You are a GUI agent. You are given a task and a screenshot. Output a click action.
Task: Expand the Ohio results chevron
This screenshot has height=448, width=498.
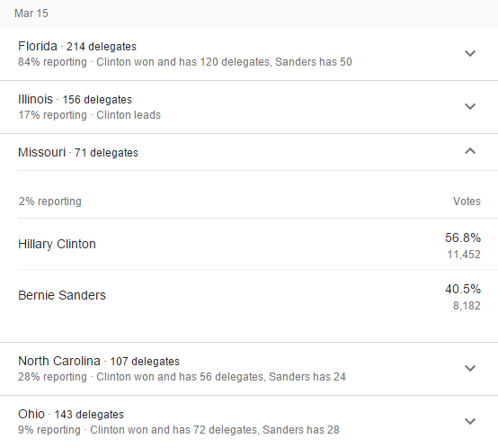point(470,421)
